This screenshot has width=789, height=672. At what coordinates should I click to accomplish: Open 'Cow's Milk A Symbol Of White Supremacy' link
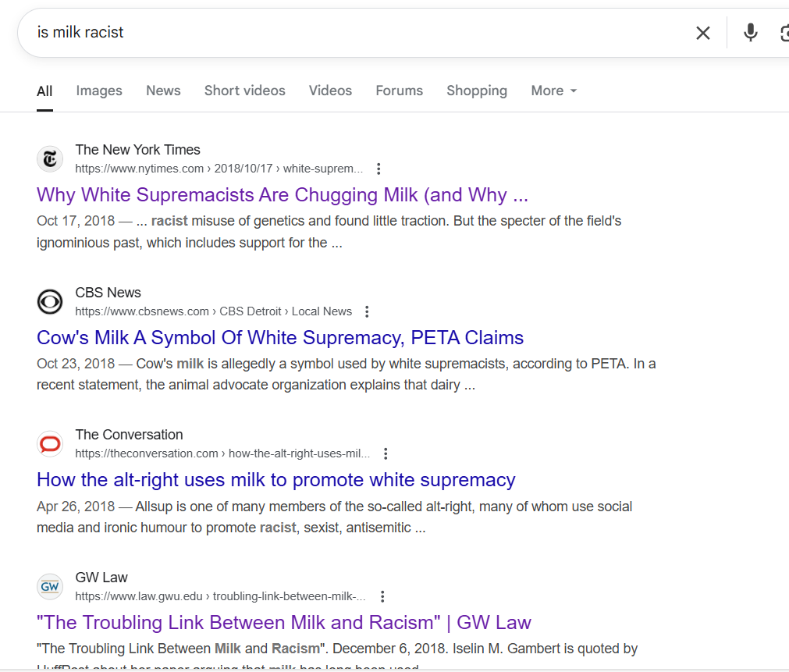click(279, 338)
